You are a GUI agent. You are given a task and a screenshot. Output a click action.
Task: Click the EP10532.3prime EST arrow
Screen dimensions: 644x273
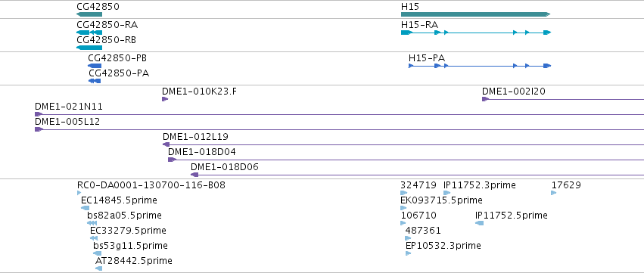(x=408, y=253)
